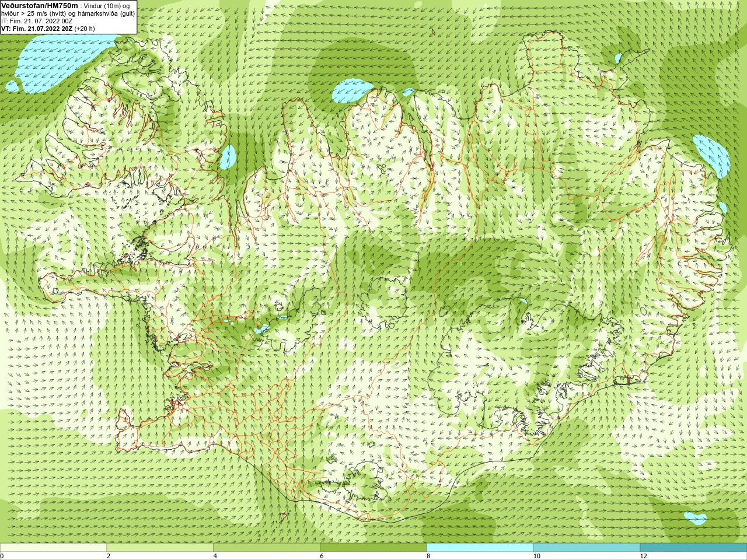Click the 'Vindur (10m) og' legend text

tap(107, 5)
